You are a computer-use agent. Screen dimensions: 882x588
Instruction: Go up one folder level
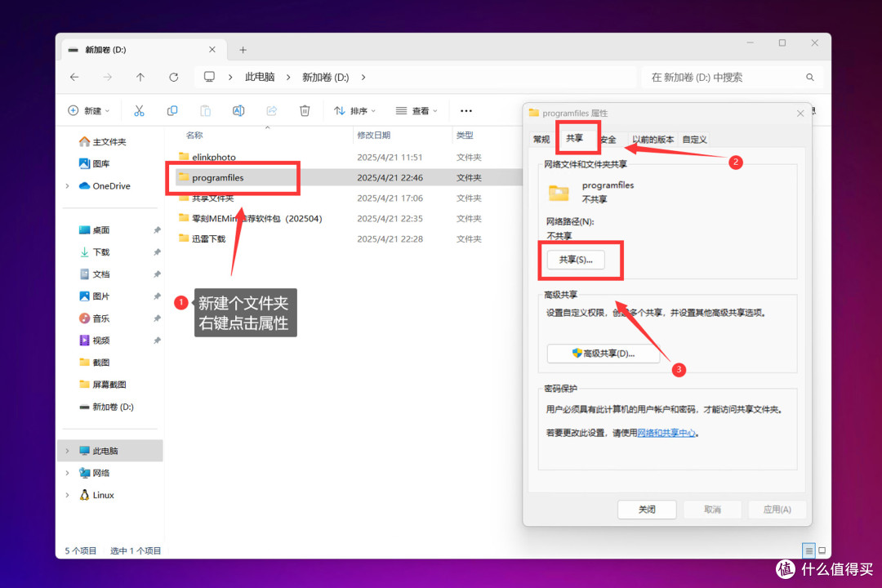(x=140, y=77)
